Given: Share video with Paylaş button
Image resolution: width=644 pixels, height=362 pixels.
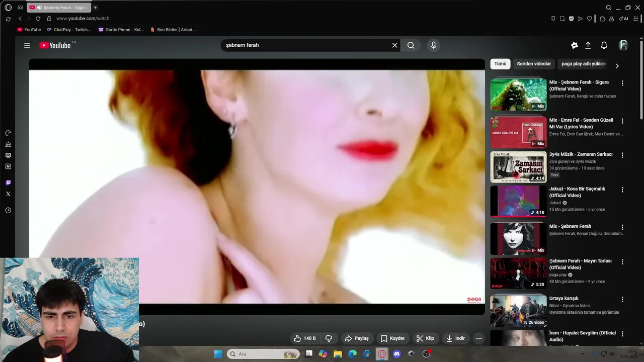Looking at the screenshot, I should click(x=357, y=338).
